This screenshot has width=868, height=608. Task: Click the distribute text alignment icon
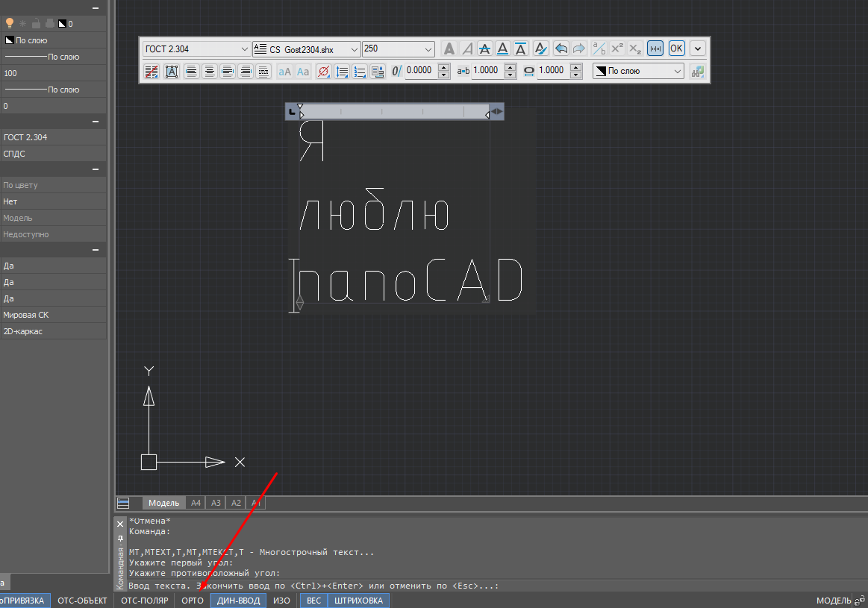(263, 72)
